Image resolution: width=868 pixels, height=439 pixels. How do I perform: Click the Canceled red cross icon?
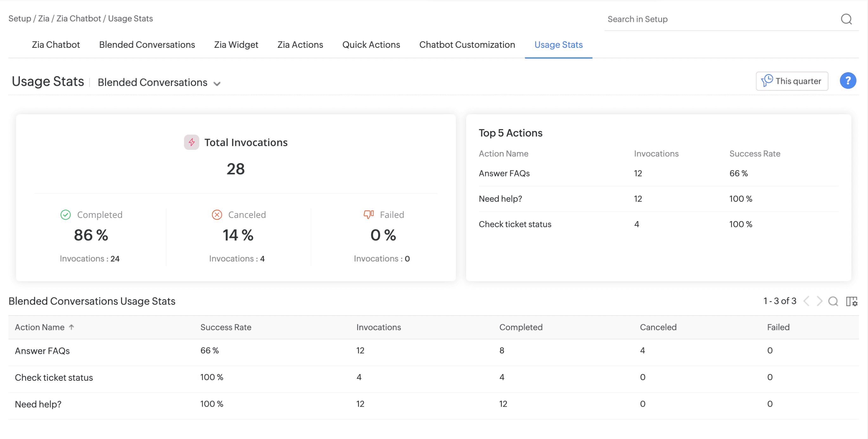coord(217,215)
